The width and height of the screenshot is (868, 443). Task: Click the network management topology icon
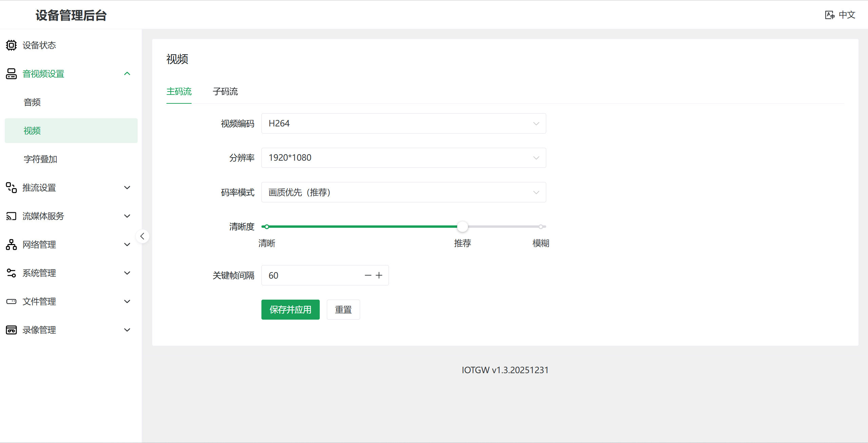click(x=11, y=244)
